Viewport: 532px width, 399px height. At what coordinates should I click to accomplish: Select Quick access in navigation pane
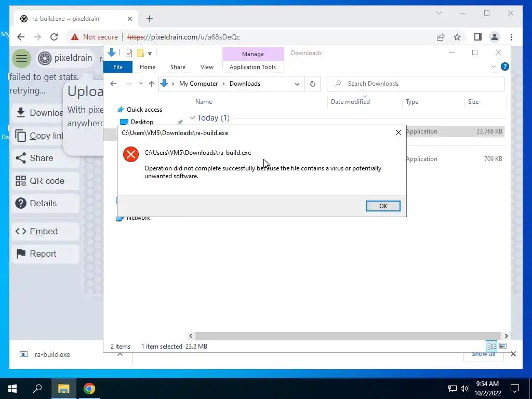tap(144, 110)
